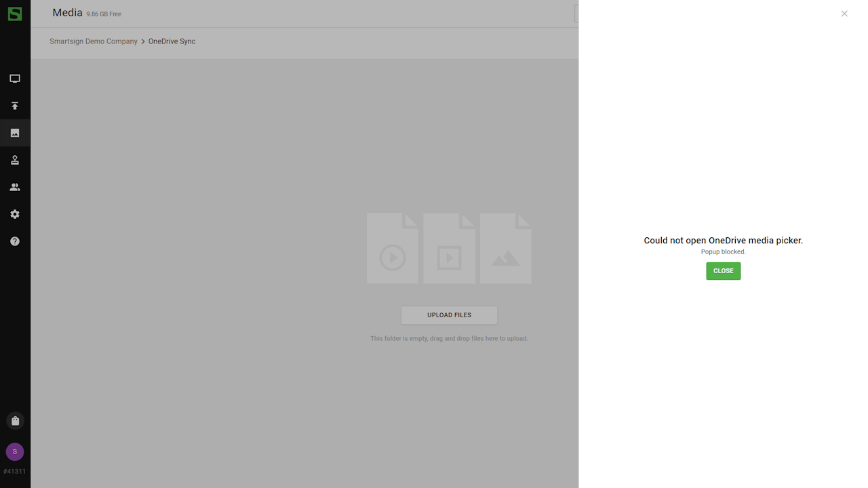Click the 9.86 GB Free storage label
The width and height of the screenshot is (868, 488).
click(104, 14)
